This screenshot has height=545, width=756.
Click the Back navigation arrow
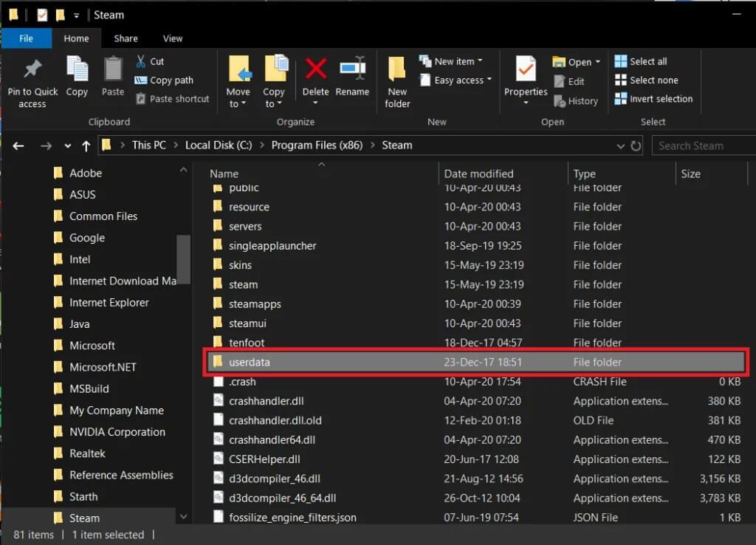point(18,145)
